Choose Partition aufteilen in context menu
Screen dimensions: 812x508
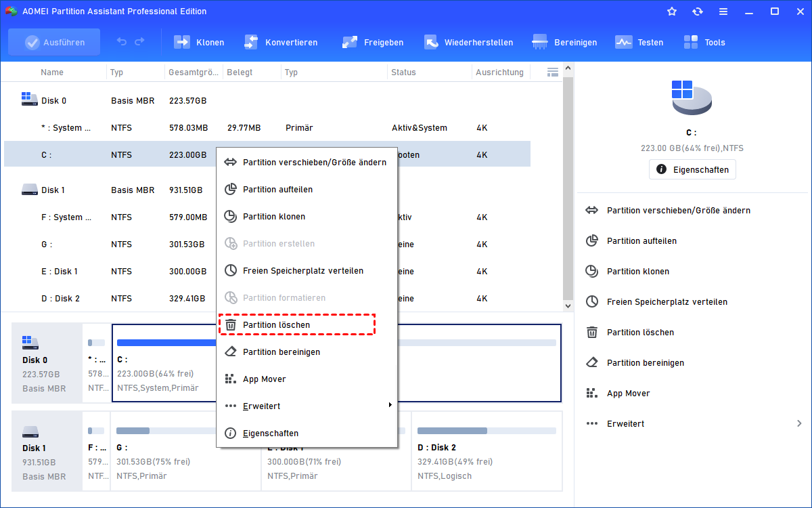click(307, 190)
